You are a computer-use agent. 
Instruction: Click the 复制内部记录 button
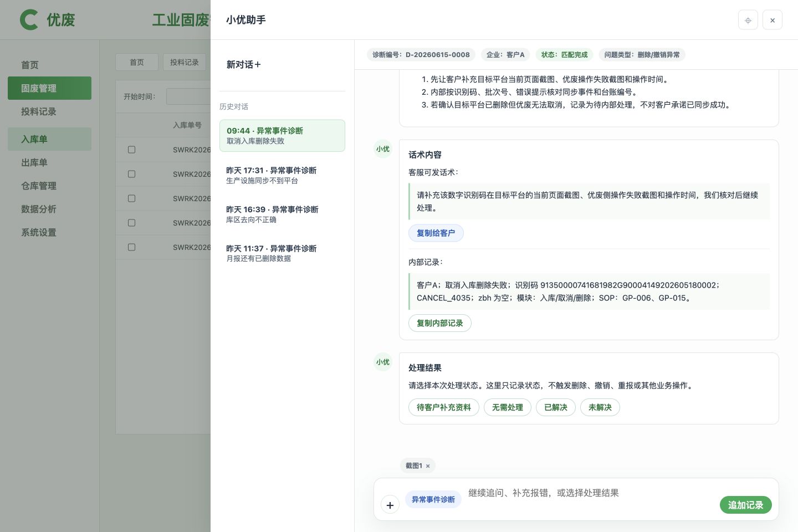pyautogui.click(x=440, y=323)
